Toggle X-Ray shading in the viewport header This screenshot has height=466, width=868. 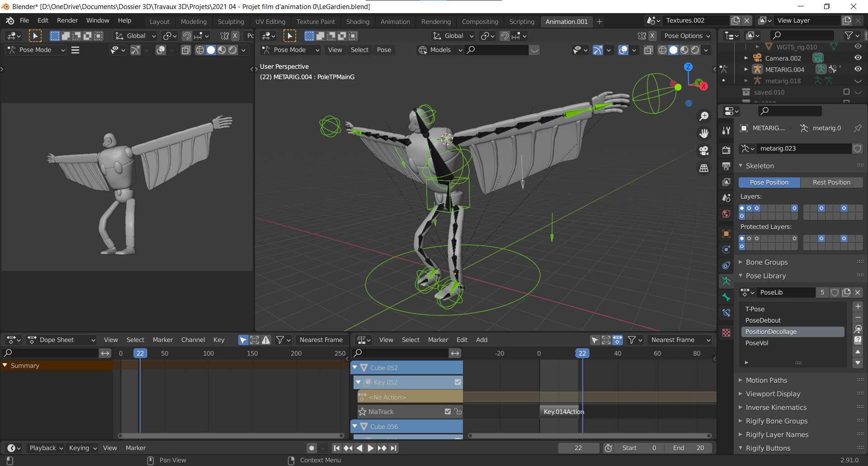649,50
